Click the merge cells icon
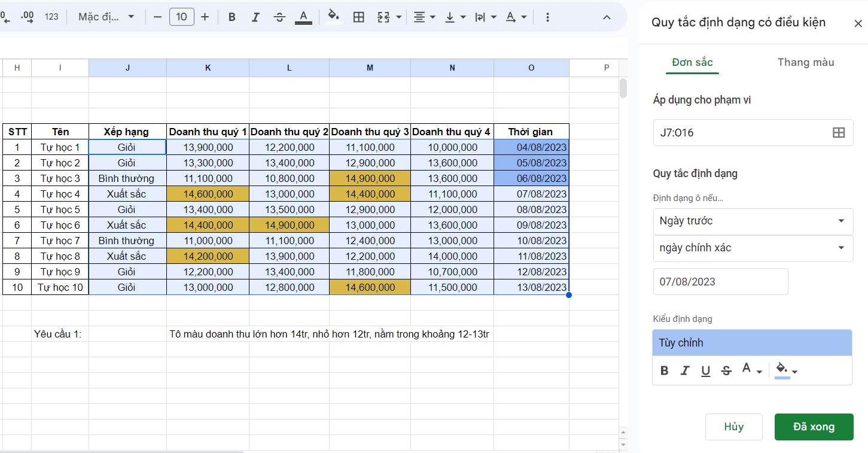The width and height of the screenshot is (868, 453). (x=383, y=17)
